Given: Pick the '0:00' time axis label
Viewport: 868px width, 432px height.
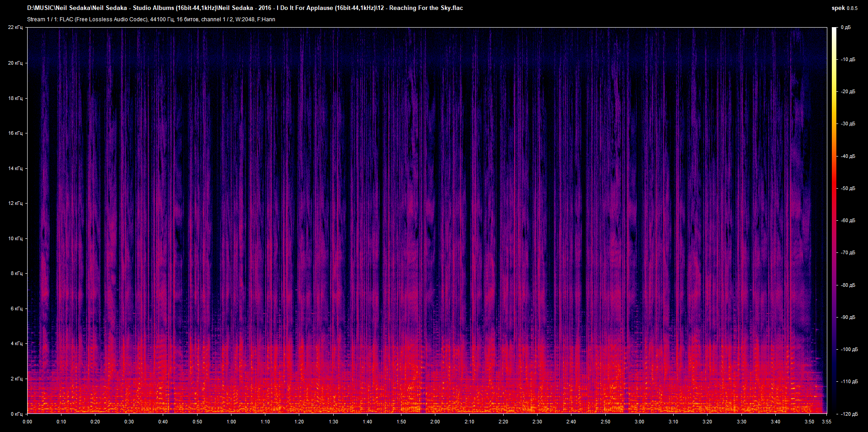Looking at the screenshot, I should click(28, 422).
